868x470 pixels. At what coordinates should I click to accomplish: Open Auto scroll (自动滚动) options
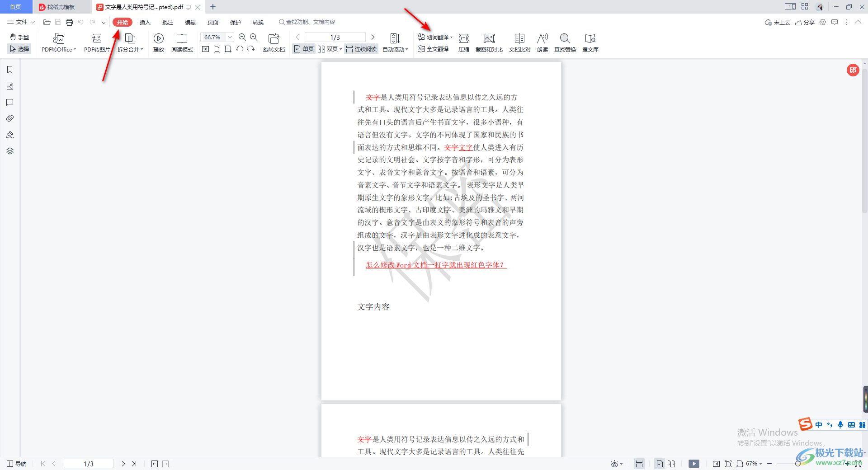[395, 43]
